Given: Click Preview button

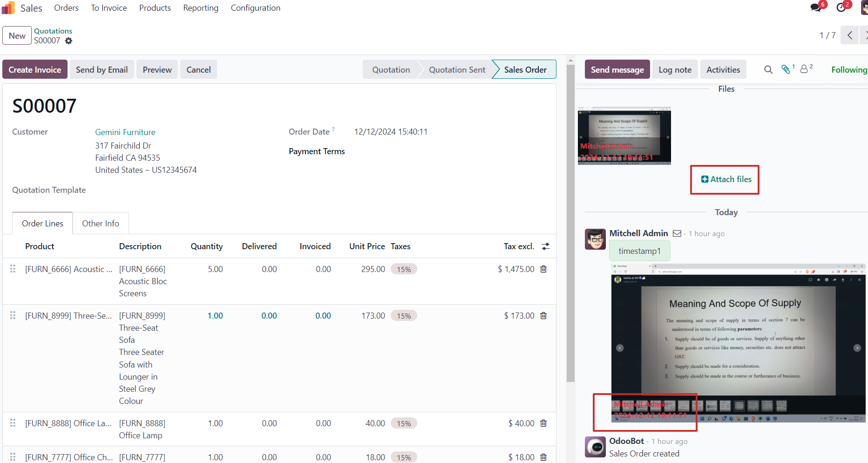Looking at the screenshot, I should (x=157, y=69).
